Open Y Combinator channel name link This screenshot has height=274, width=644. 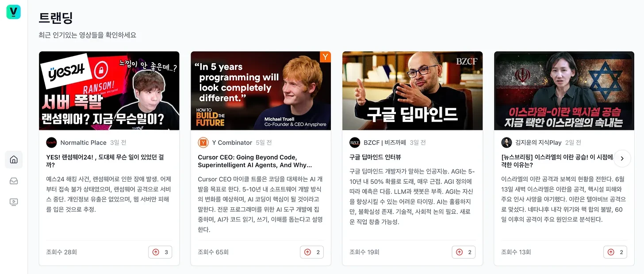point(232,142)
